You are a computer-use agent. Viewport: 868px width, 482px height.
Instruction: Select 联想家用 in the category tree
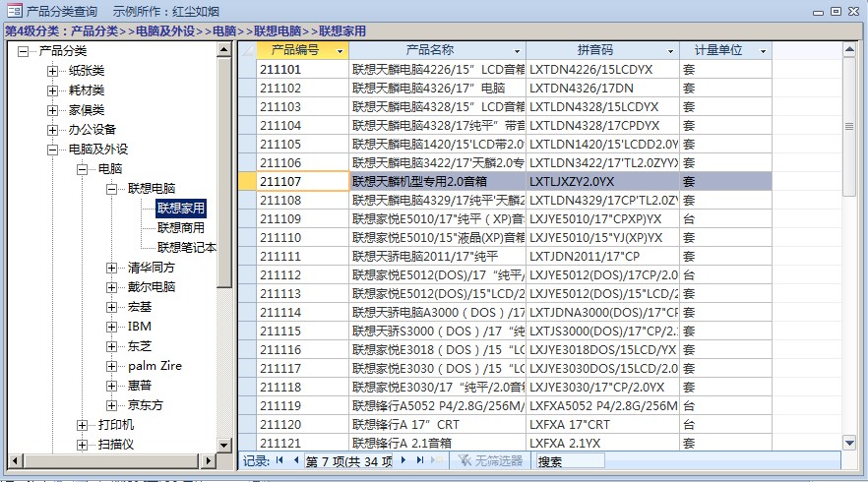181,209
